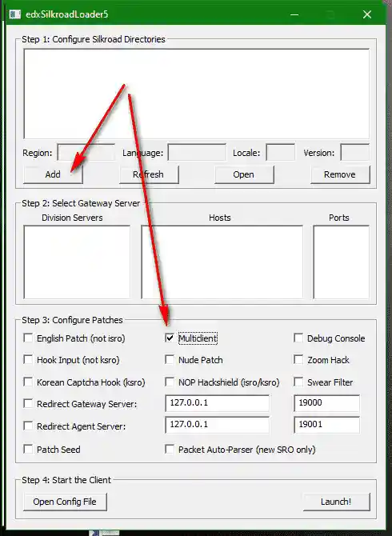Screen dimensions: 392x536
Task: Click the Division Servers list box
Action: (x=77, y=262)
